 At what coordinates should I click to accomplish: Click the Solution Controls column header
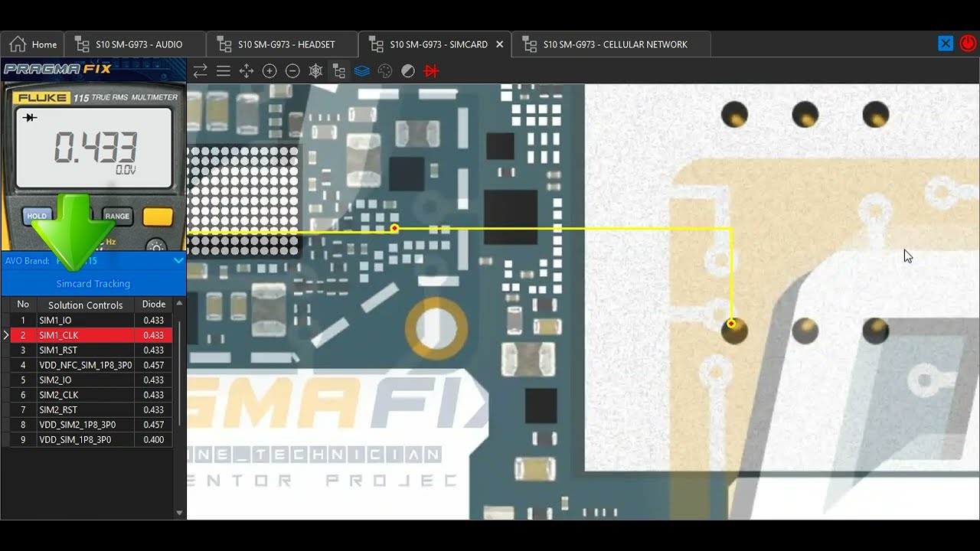pos(85,305)
